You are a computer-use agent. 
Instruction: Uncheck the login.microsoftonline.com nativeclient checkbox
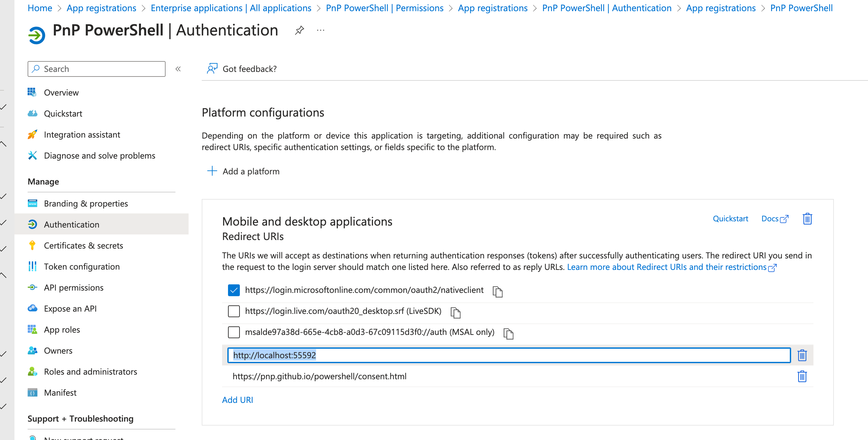(x=234, y=290)
